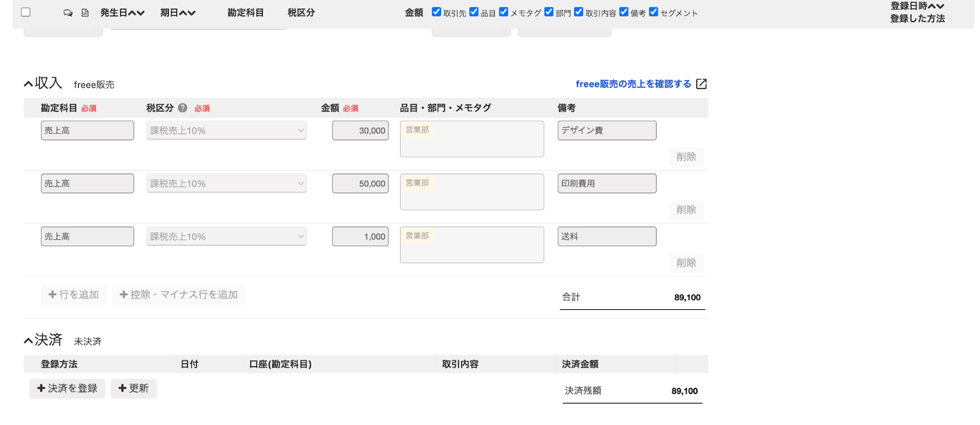Click the 未決済 status text
Screen dimensions: 980x425
pyautogui.click(x=88, y=341)
